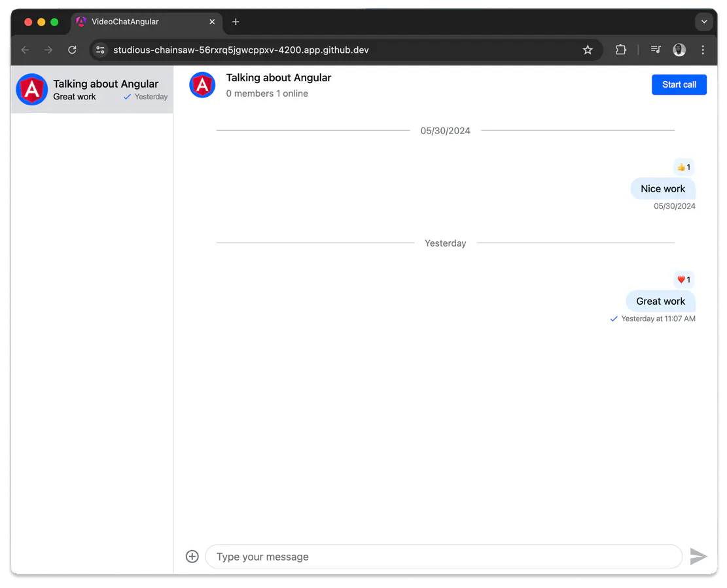The width and height of the screenshot is (727, 588).
Task: Reload the page
Action: (x=72, y=50)
